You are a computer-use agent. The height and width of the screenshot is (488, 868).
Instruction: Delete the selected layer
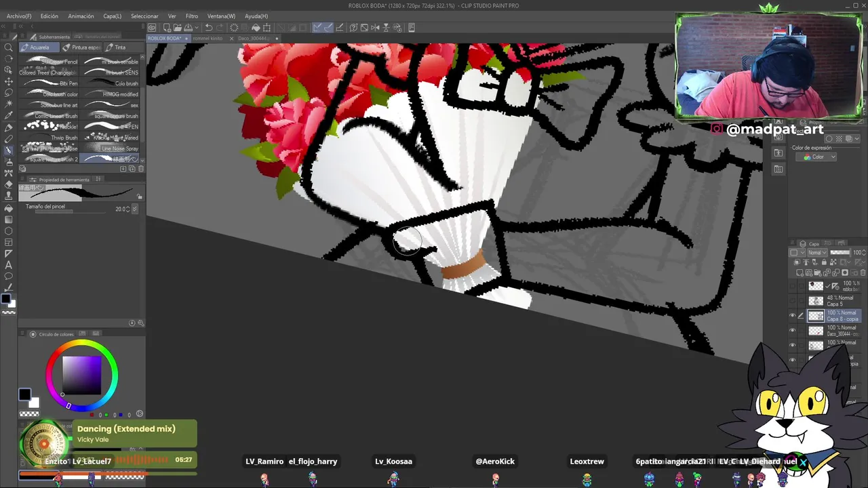863,272
